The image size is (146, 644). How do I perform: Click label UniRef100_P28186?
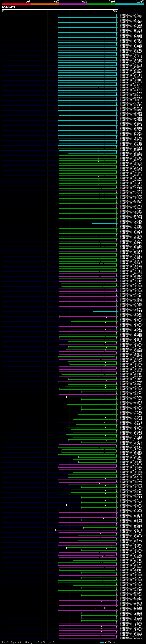tap(131, 80)
